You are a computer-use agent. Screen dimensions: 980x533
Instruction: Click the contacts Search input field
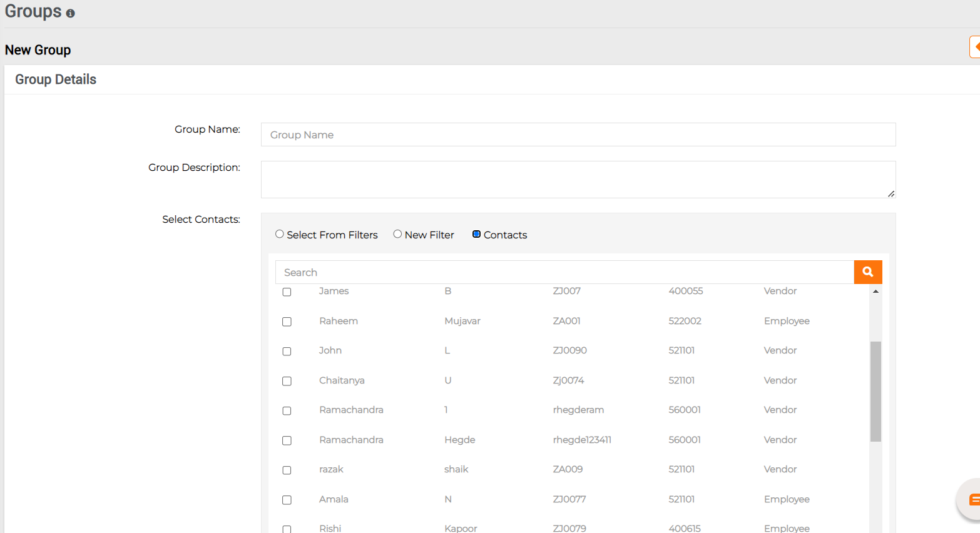tap(564, 272)
